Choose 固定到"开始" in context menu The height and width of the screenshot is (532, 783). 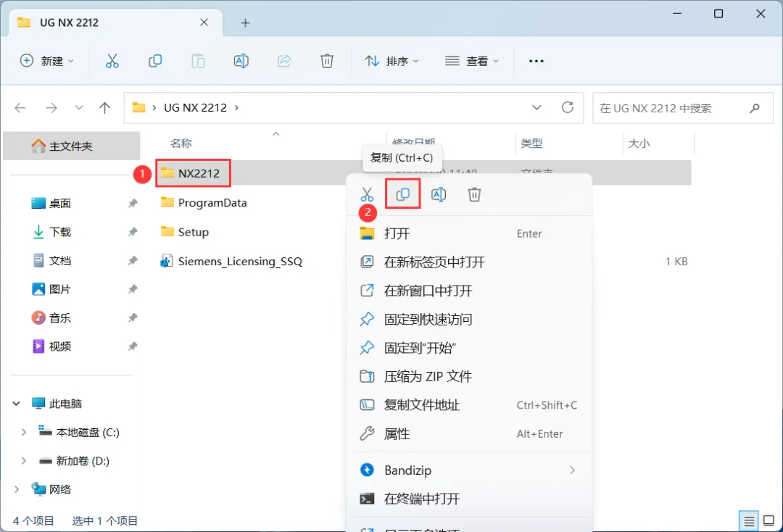point(468,348)
